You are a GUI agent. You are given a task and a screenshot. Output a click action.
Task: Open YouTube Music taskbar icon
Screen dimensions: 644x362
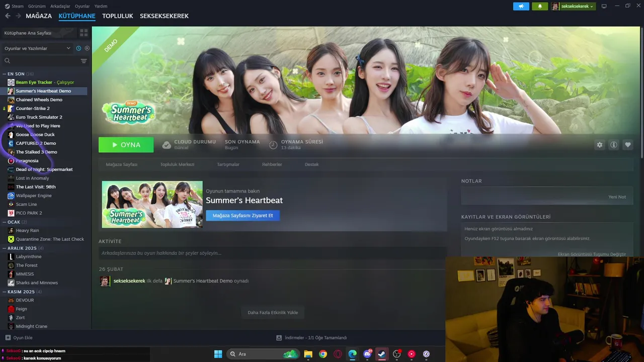click(x=412, y=354)
